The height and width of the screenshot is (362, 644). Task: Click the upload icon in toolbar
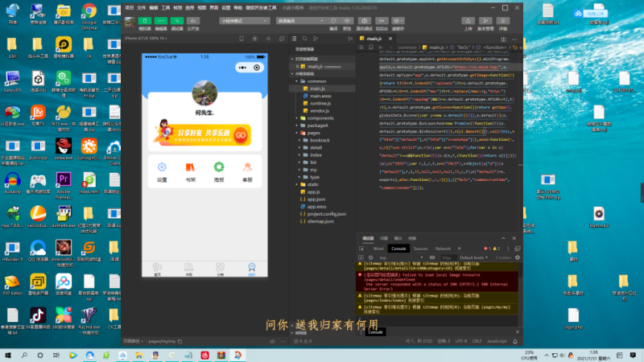pos(469,21)
